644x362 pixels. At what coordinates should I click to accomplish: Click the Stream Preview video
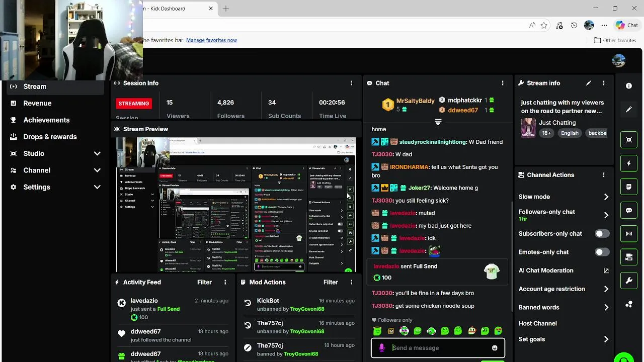click(236, 205)
